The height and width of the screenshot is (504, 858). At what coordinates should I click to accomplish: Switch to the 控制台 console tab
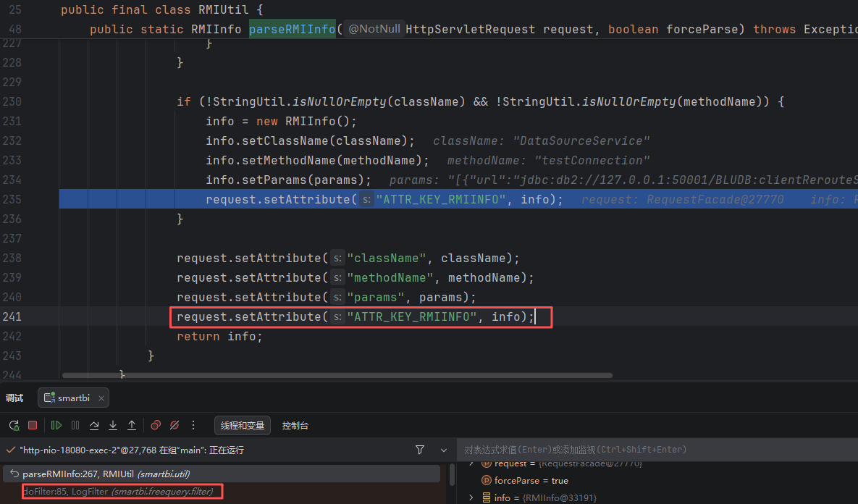(x=295, y=426)
